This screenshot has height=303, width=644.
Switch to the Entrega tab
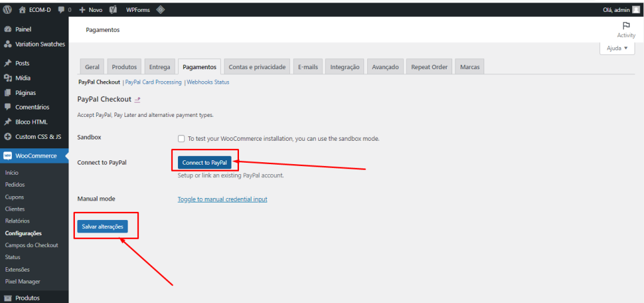160,67
